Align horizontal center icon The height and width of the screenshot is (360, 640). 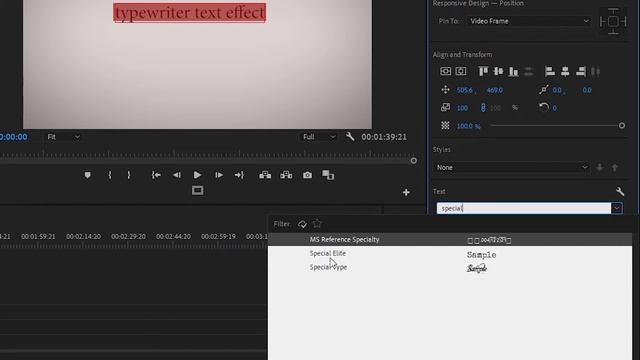(x=565, y=71)
